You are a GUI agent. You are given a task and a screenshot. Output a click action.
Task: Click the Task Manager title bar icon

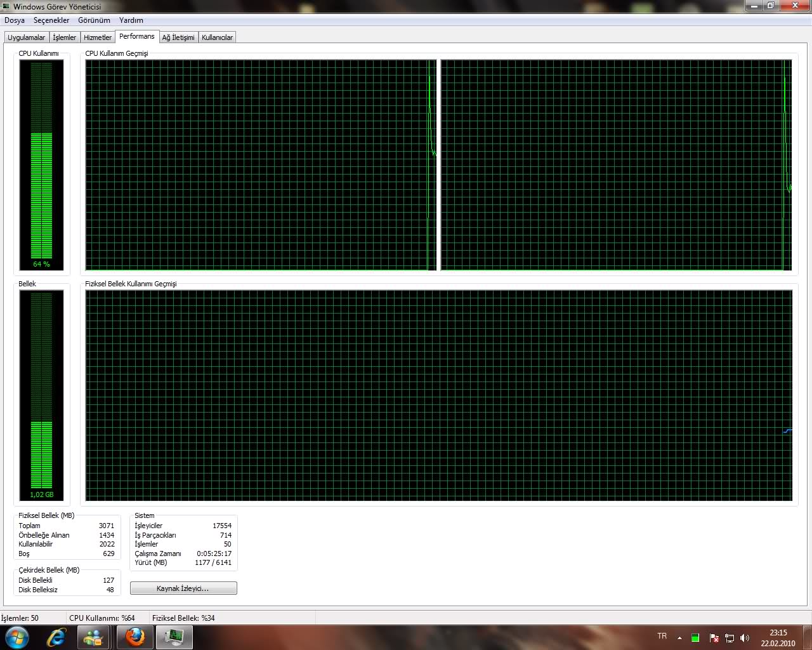tap(6, 6)
